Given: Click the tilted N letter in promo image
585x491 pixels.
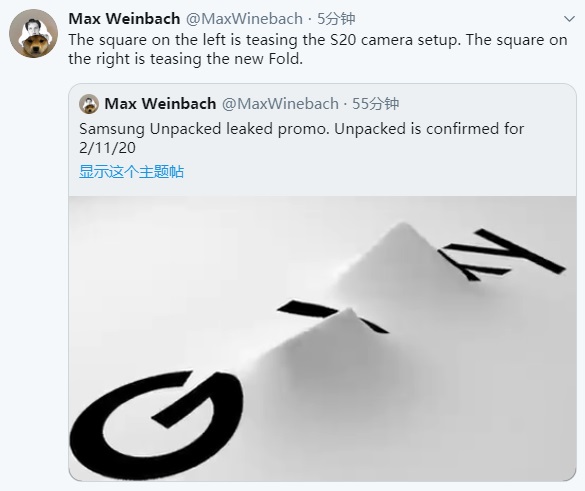Looking at the screenshot, I should pos(502,254).
